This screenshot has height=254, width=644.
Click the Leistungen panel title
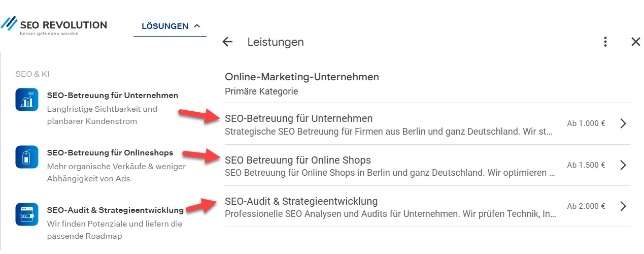click(276, 42)
